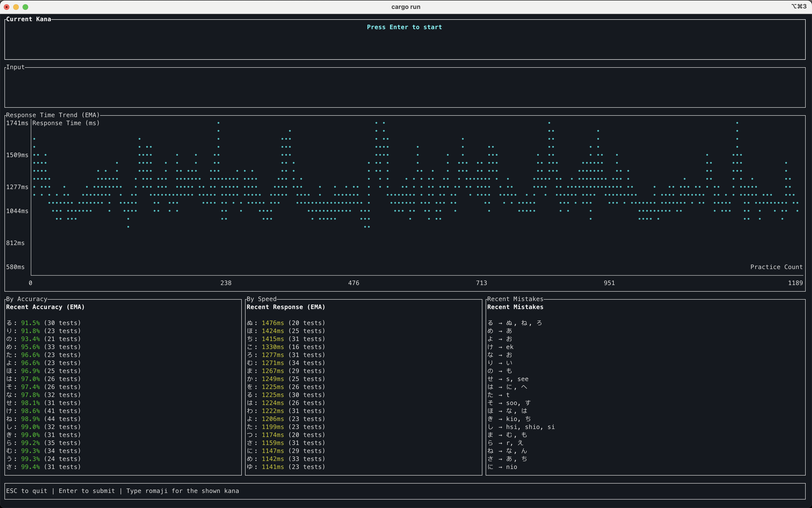Click the 'Practice Count' axis label
The width and height of the screenshot is (812, 508).
[x=777, y=267]
